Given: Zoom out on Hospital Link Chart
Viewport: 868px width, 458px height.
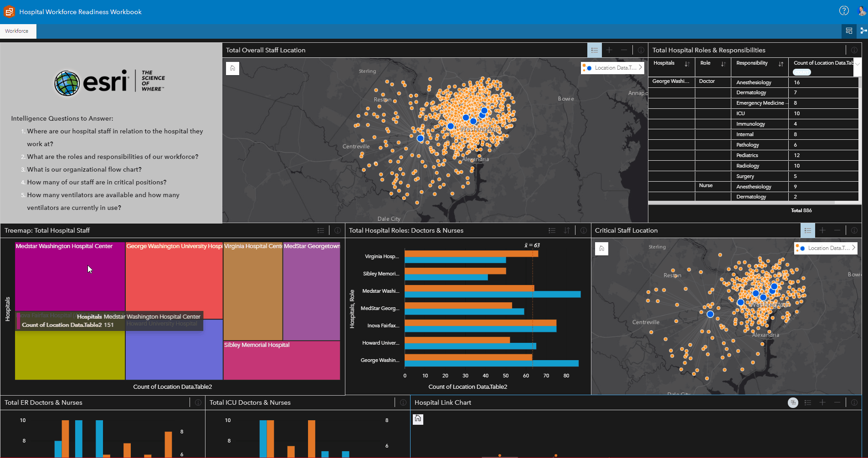Looking at the screenshot, I should tap(837, 402).
